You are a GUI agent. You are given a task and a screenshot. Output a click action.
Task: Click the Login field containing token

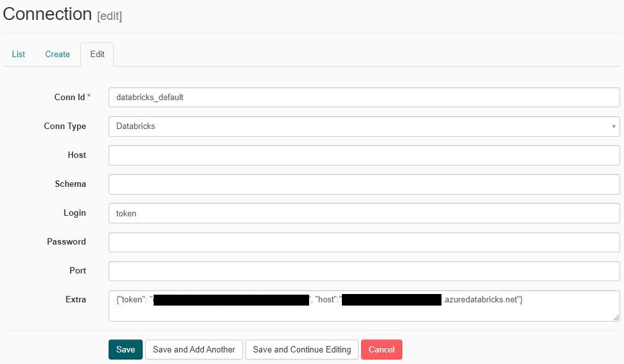tap(364, 213)
